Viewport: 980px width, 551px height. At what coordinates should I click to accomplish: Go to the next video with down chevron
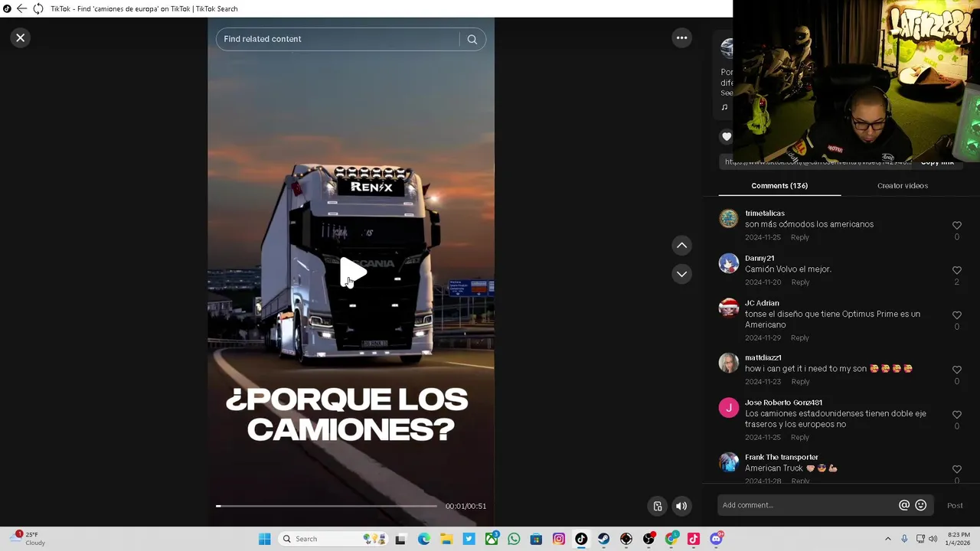[x=681, y=274]
